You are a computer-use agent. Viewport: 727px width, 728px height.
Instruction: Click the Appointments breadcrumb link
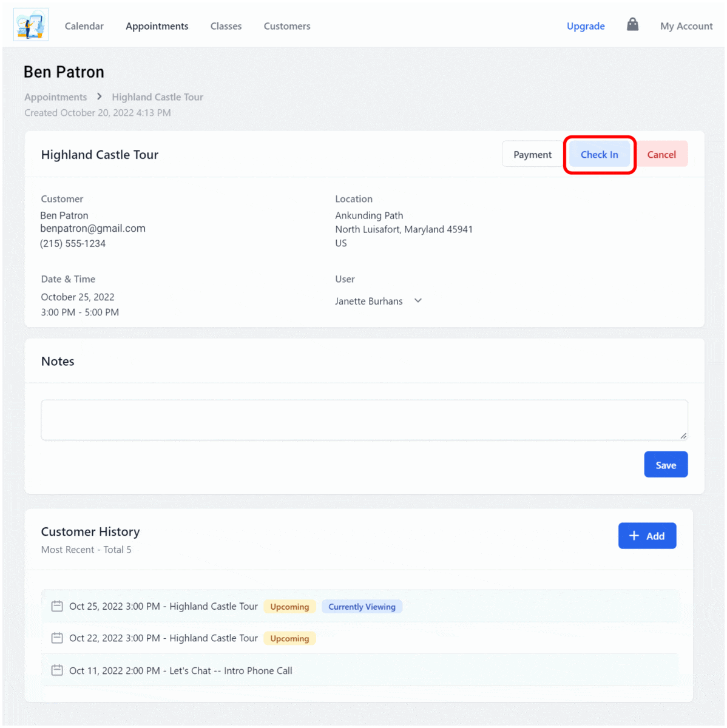(56, 97)
